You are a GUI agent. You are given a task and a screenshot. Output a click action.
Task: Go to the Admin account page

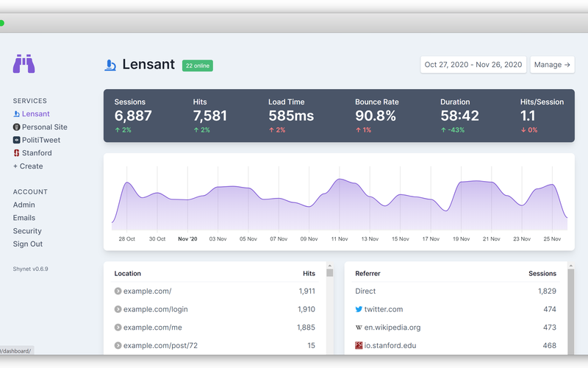(x=24, y=205)
